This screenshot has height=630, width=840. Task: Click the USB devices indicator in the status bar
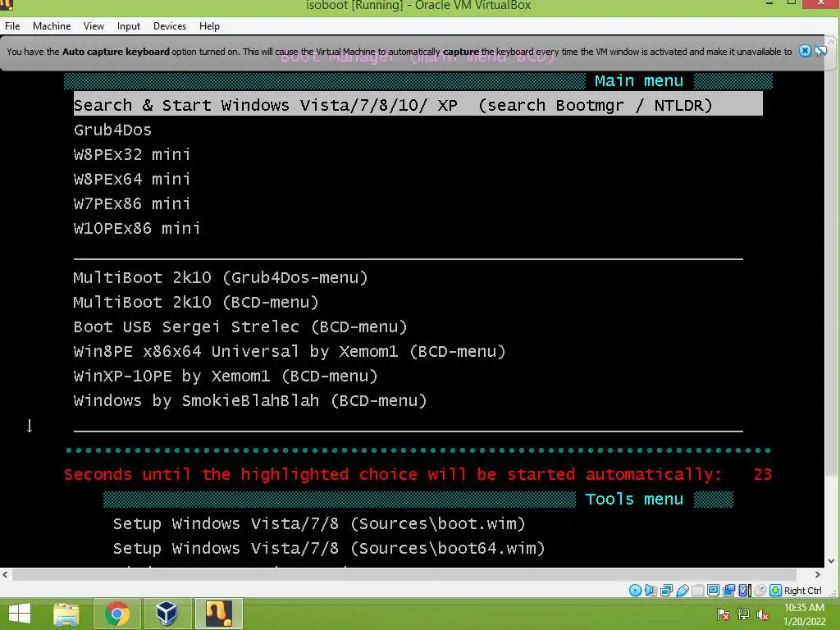pyautogui.click(x=682, y=591)
